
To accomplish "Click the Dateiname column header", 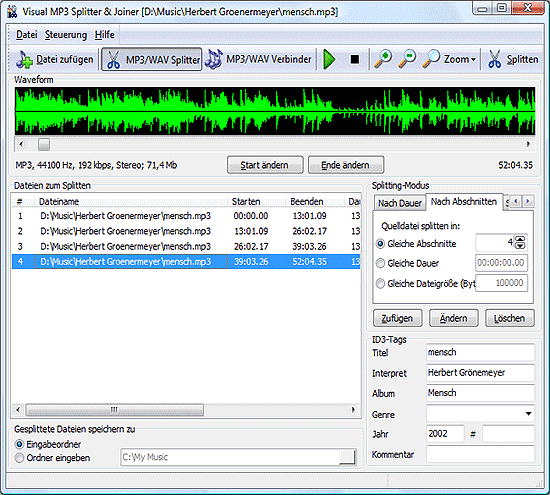I will click(131, 201).
